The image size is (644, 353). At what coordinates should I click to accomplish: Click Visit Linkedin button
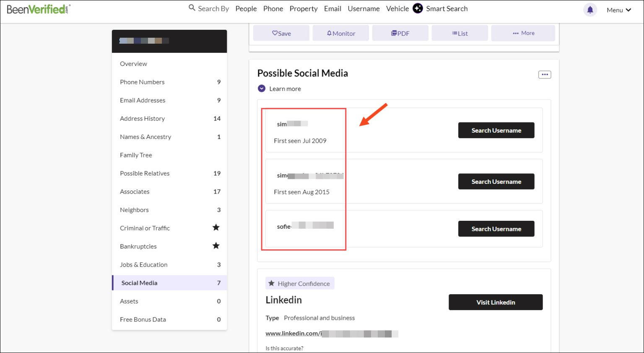[496, 302]
